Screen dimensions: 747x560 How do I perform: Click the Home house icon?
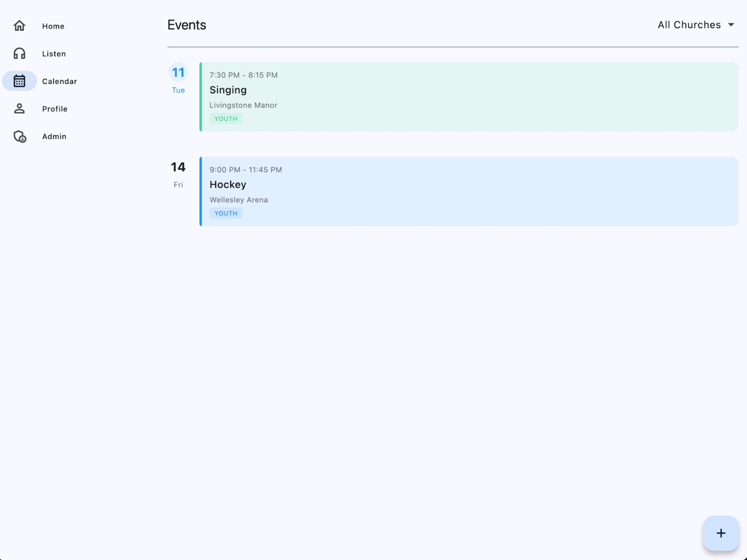[19, 26]
